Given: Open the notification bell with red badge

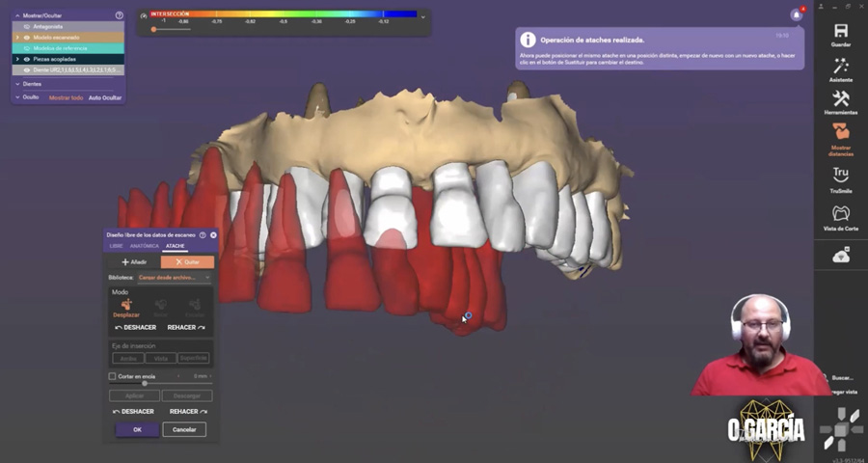Looking at the screenshot, I should click(x=797, y=15).
